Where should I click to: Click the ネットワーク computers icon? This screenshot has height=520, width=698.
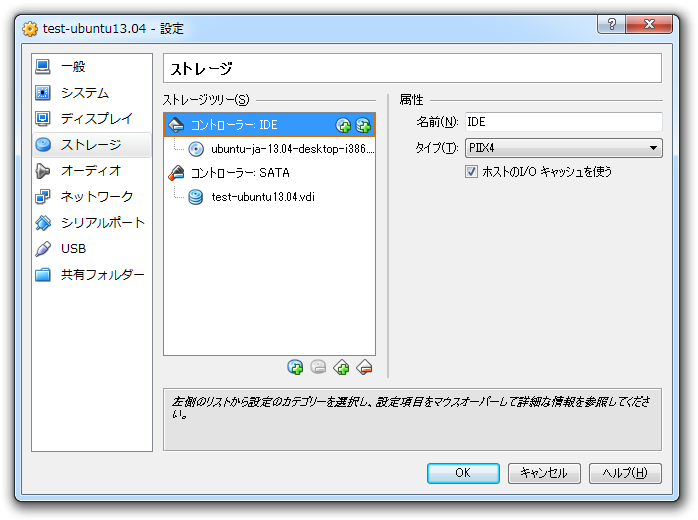coord(43,196)
